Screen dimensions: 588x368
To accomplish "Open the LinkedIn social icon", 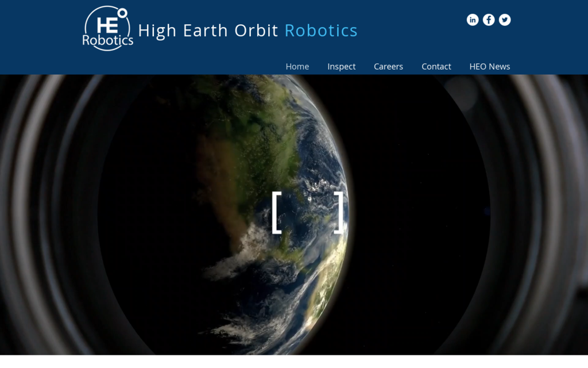I will [473, 20].
